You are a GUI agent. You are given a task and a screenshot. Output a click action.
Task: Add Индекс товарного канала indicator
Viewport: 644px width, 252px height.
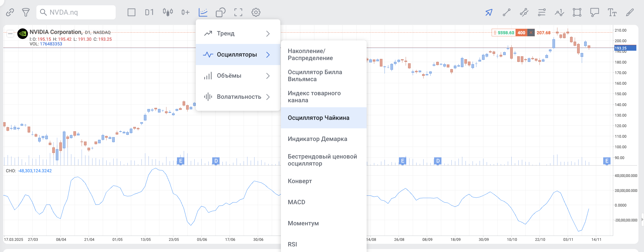coord(324,97)
